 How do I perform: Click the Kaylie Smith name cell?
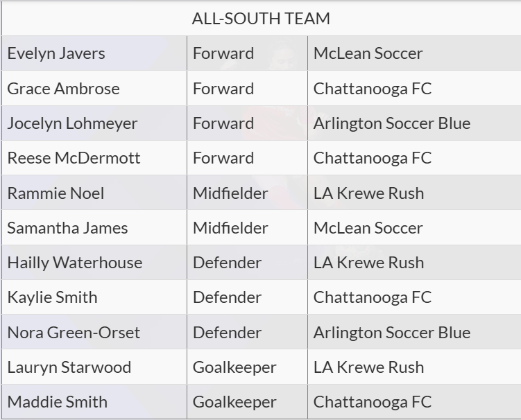tap(52, 297)
